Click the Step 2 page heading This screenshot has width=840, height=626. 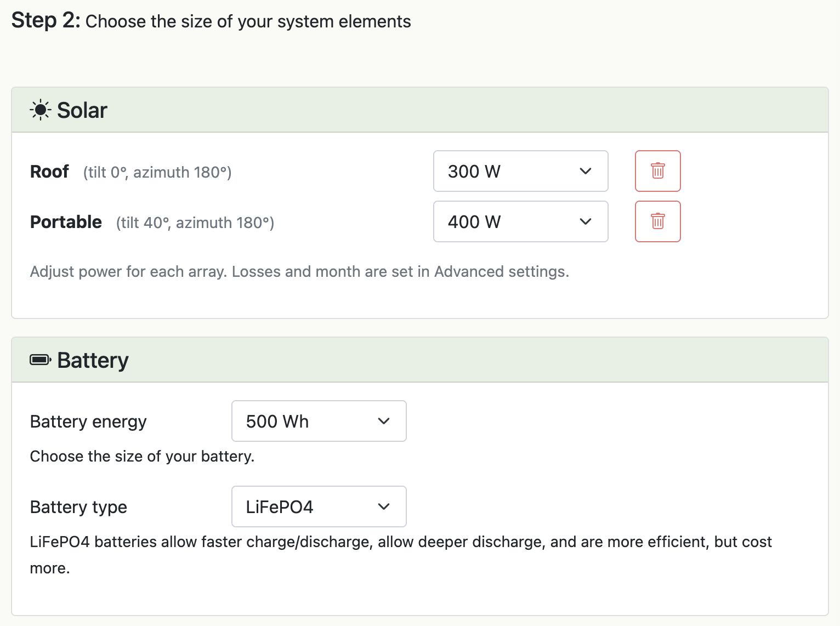[x=211, y=21]
